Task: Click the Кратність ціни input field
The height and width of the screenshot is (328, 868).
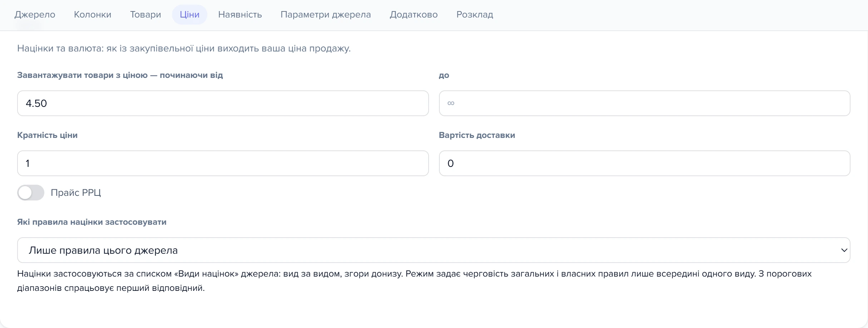Action: point(223,163)
